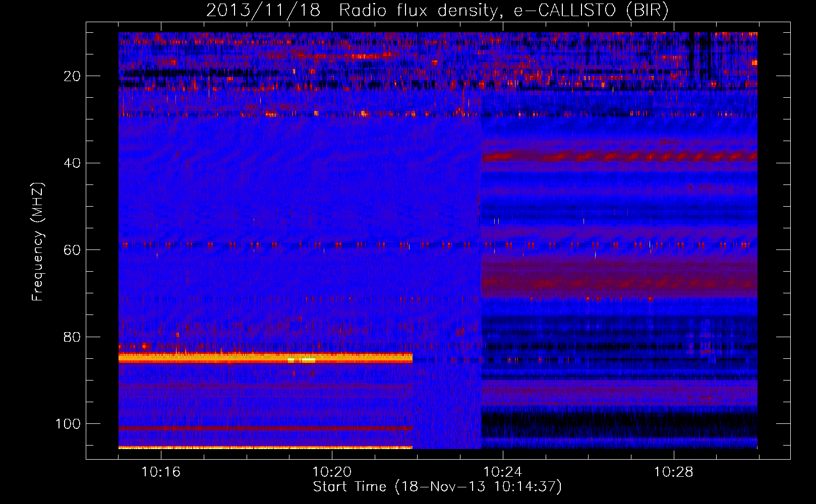This screenshot has width=816, height=504.
Task: Select the 10:28 time tick label
Action: pos(674,472)
